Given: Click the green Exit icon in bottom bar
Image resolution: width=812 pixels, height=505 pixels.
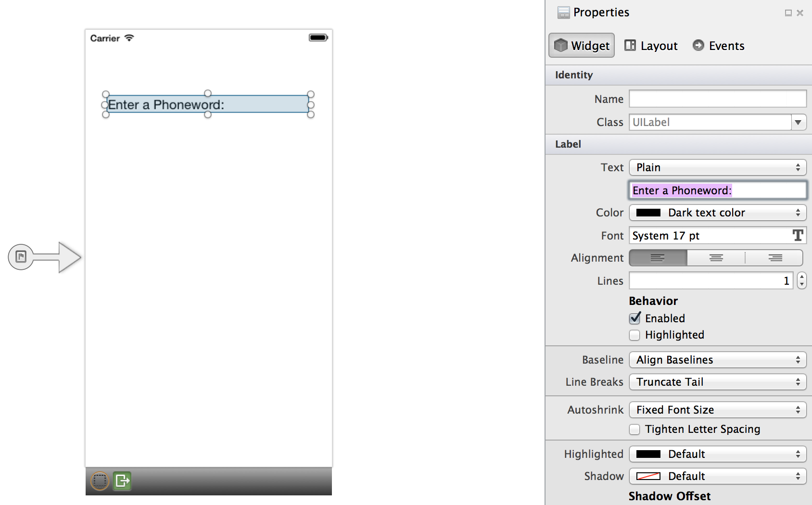Looking at the screenshot, I should 122,480.
